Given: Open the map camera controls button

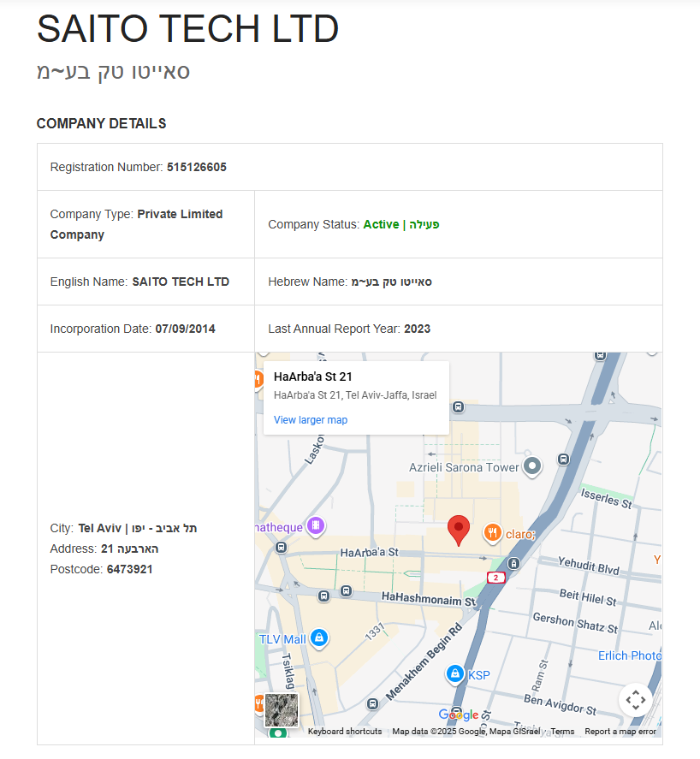Looking at the screenshot, I should pyautogui.click(x=635, y=700).
